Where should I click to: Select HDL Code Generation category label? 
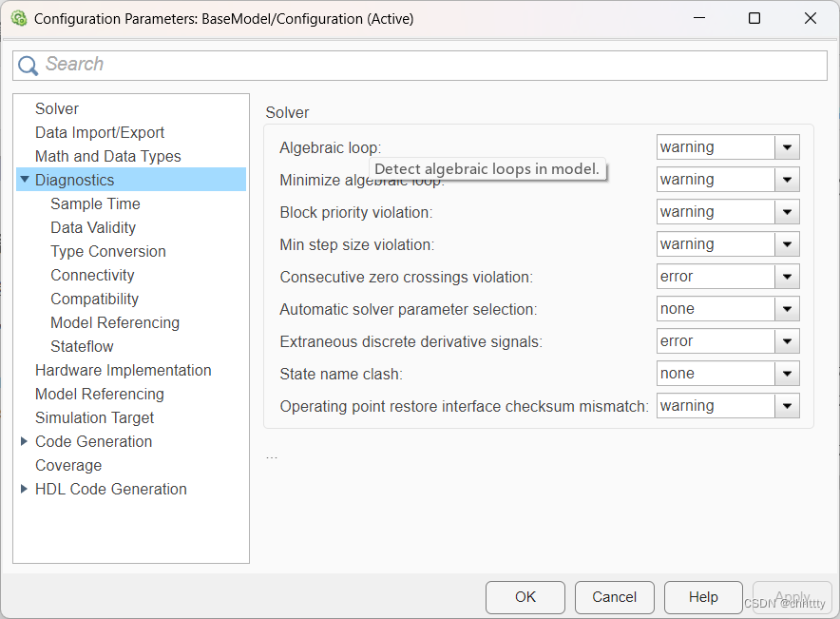point(111,489)
